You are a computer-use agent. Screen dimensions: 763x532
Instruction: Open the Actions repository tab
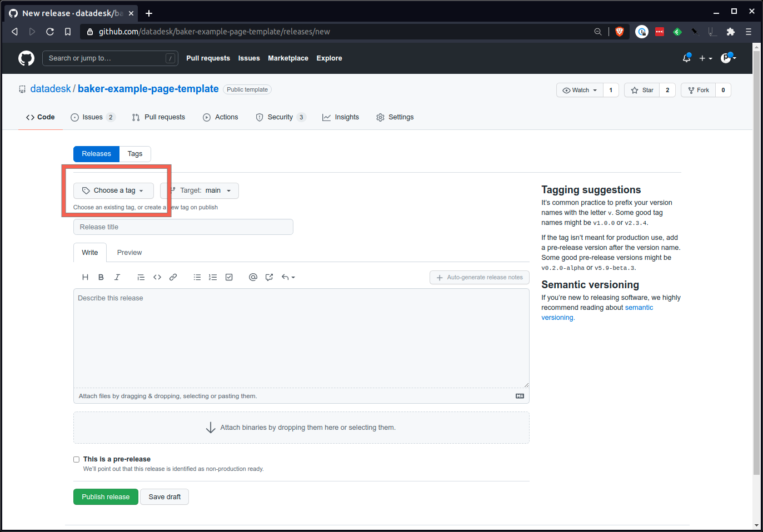221,117
